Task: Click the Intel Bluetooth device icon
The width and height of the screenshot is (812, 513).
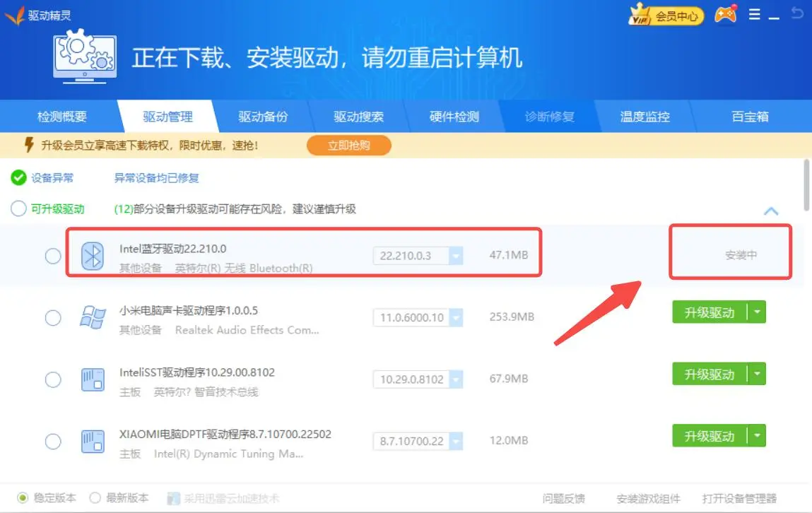Action: click(x=92, y=256)
